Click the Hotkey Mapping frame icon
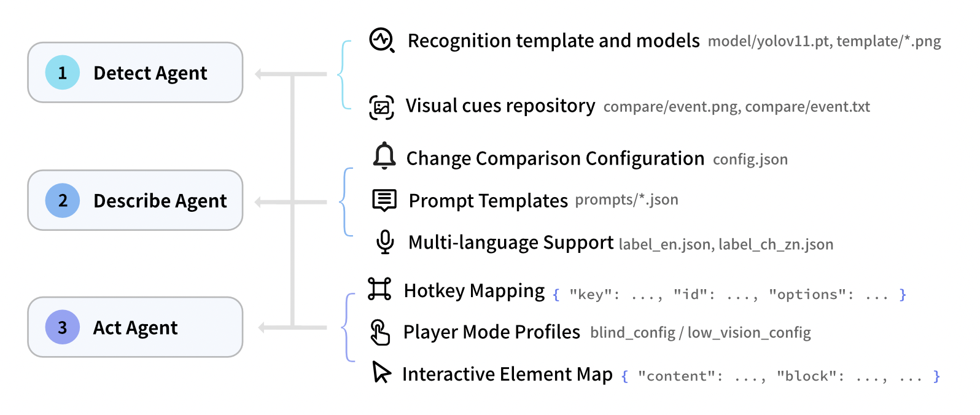The width and height of the screenshot is (980, 415). click(x=379, y=289)
